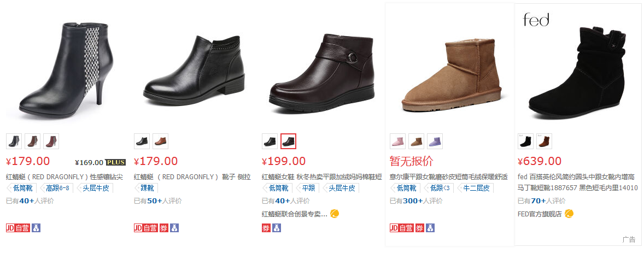Open the 牛二层皮 tag on the snow boot
Screen dimensions: 644x253
tap(475, 189)
